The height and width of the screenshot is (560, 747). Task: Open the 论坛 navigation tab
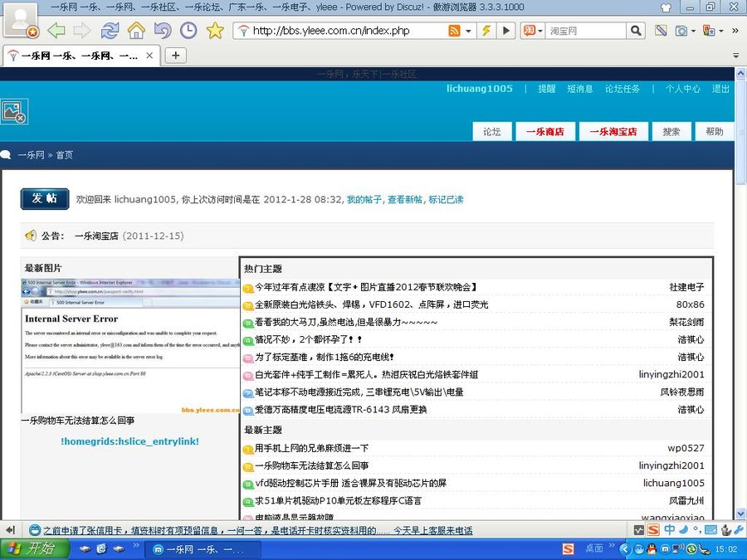492,131
